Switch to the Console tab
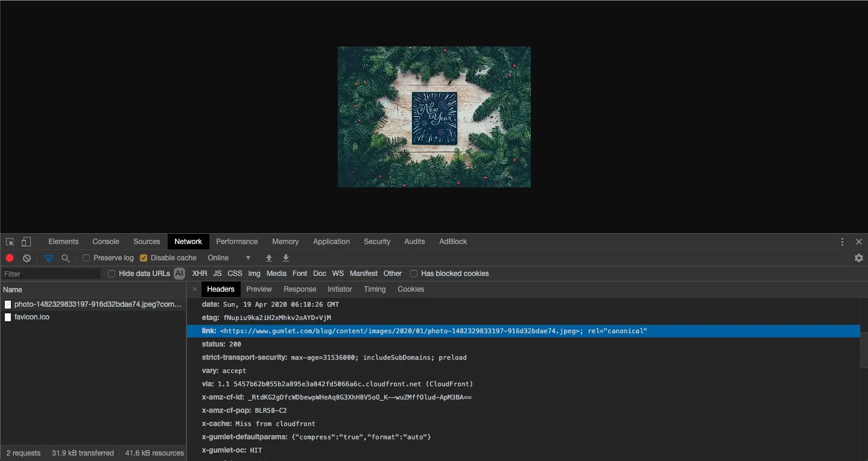868x461 pixels. click(106, 242)
